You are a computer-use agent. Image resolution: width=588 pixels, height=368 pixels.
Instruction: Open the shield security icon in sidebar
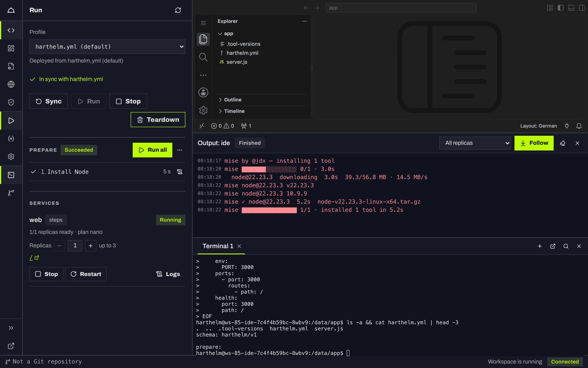coord(11,102)
